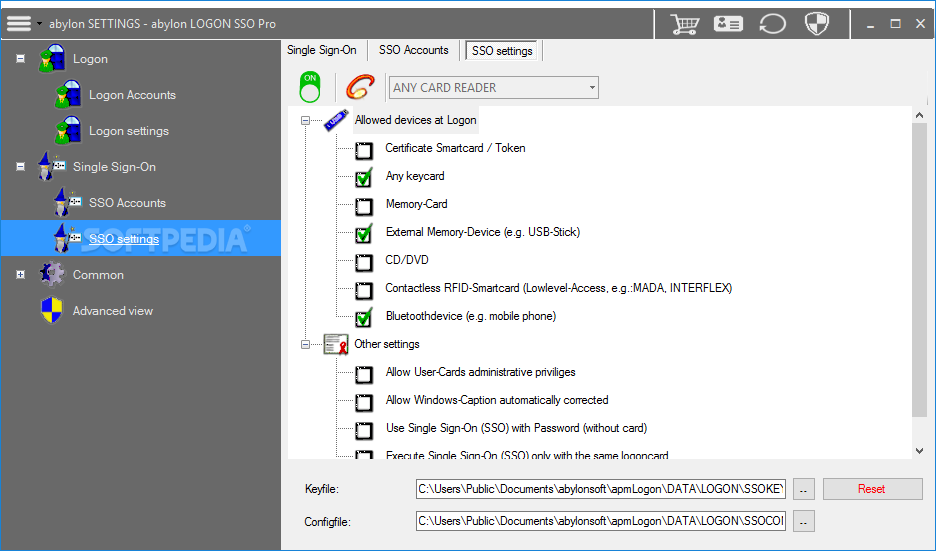Open SSO Accounts in the sidebar
The width and height of the screenshot is (936, 551).
tap(127, 202)
